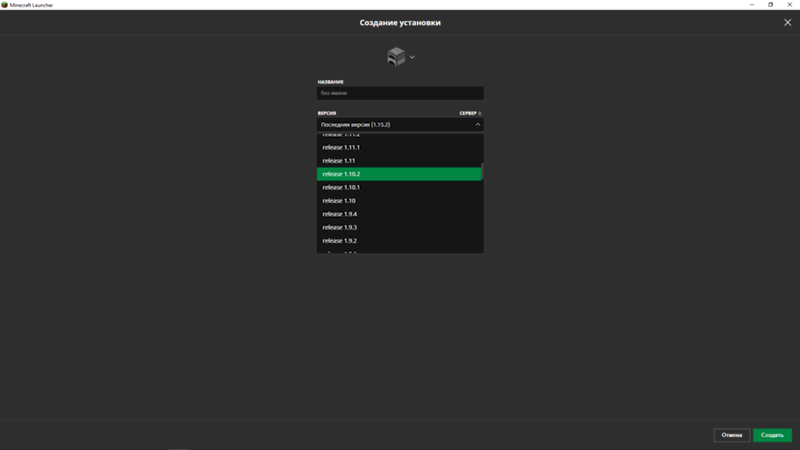Click the Отмена cancel button
Screen dimensions: 800x450
(732, 435)
